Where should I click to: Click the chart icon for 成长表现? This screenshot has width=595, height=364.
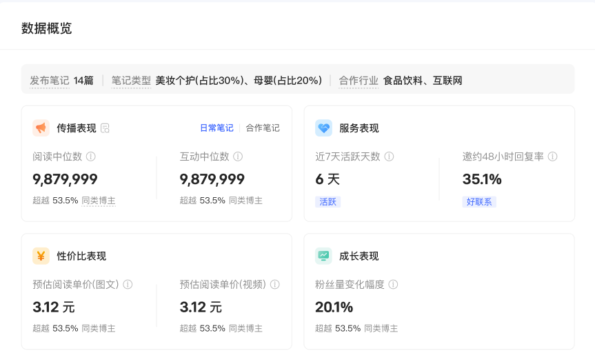(323, 256)
